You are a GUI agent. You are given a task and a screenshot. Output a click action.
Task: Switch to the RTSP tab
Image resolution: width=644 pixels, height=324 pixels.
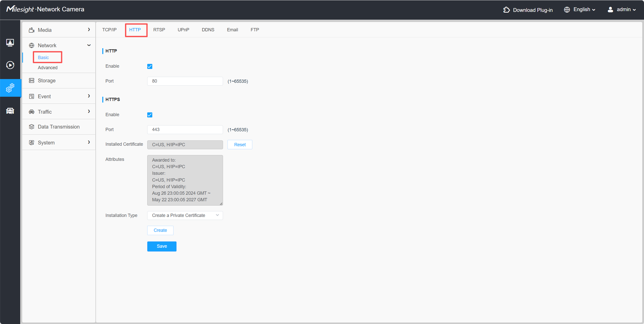[159, 30]
